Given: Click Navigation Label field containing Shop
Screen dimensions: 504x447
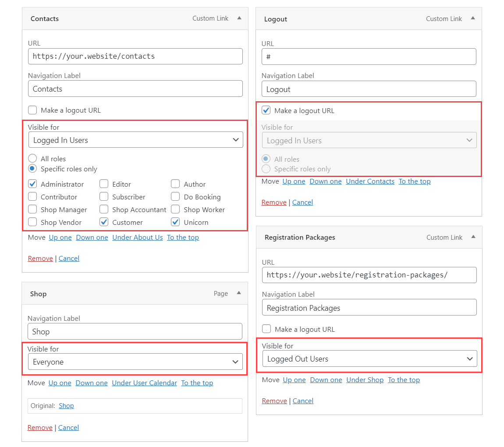Looking at the screenshot, I should pos(135,331).
